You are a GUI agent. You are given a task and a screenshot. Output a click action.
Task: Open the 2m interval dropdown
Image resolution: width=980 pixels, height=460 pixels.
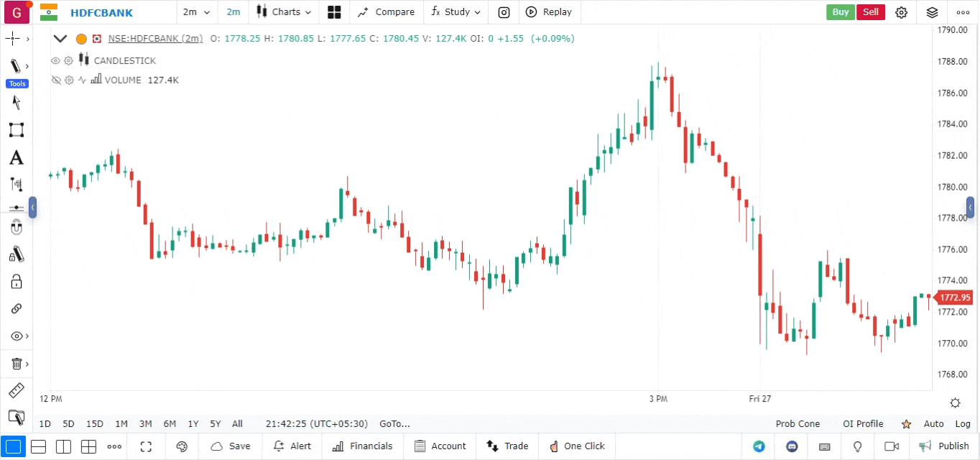pyautogui.click(x=196, y=12)
